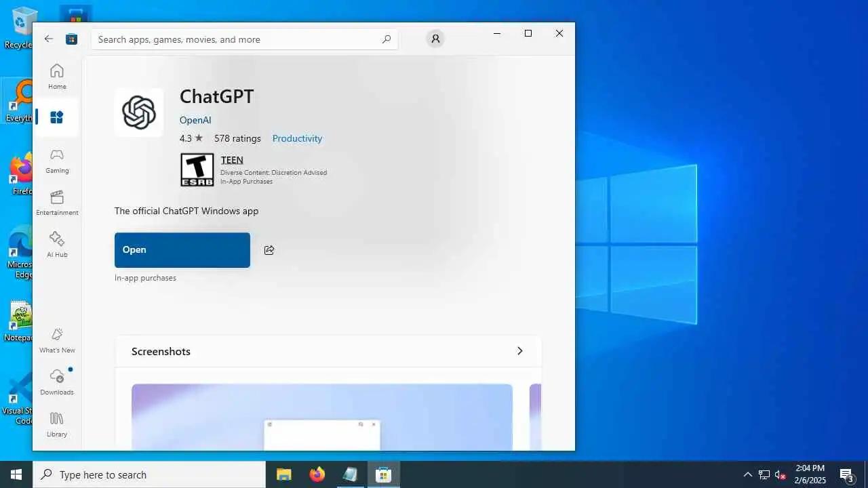Open the OpenAI publisher link
The image size is (868, 488).
(195, 120)
